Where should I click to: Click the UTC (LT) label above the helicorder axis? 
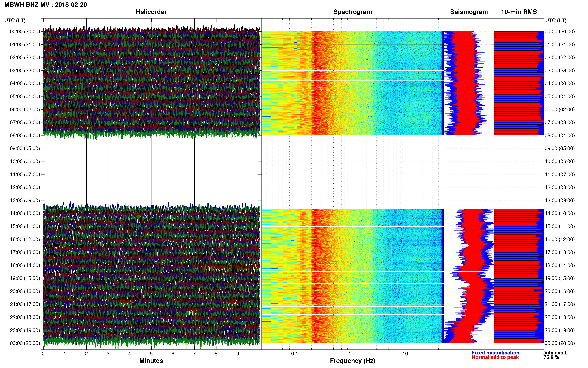(15, 20)
